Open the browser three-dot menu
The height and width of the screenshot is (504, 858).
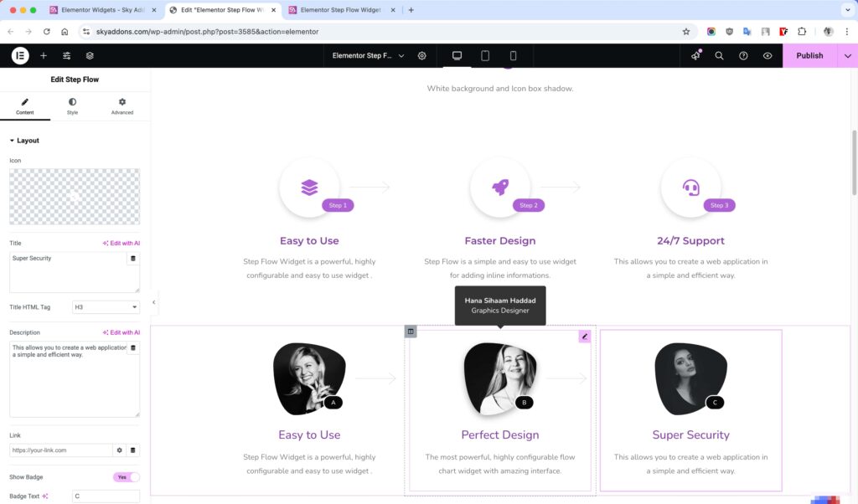pyautogui.click(x=847, y=32)
